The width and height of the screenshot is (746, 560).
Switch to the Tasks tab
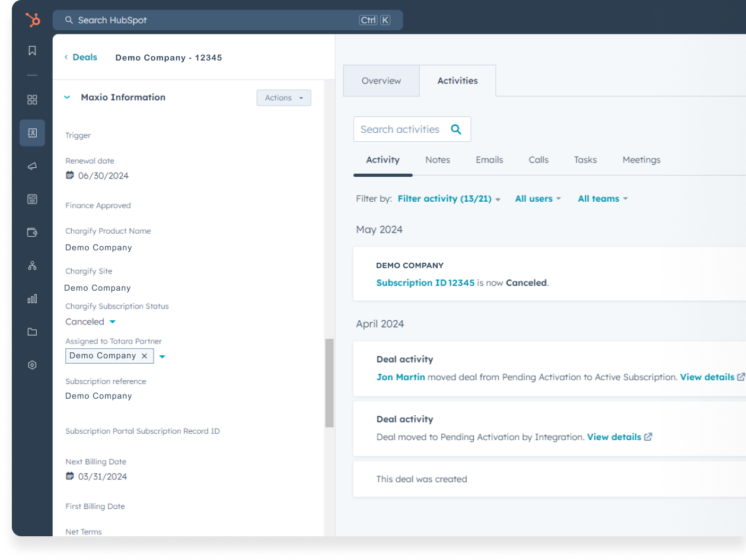pyautogui.click(x=585, y=160)
